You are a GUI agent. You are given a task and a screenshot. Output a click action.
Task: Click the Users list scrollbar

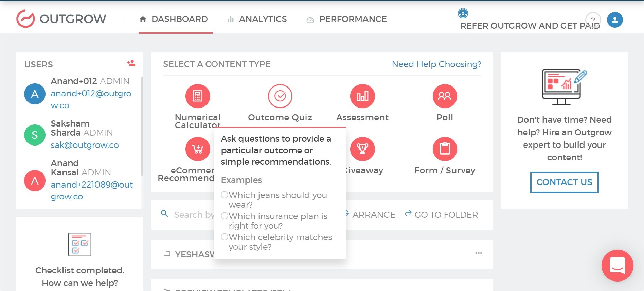142,125
